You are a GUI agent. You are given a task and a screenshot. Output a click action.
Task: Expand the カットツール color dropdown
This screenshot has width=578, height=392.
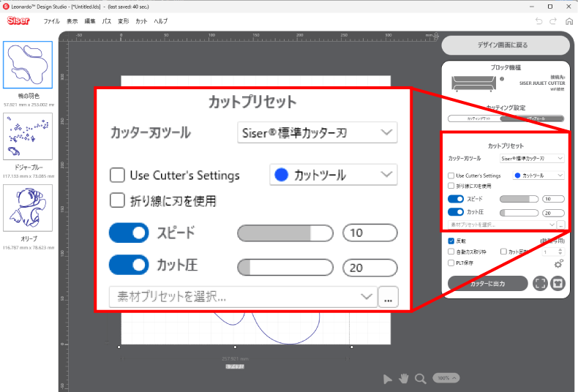pyautogui.click(x=538, y=176)
